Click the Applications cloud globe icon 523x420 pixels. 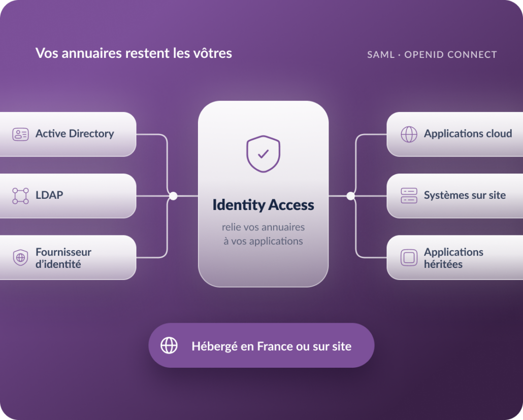(409, 134)
